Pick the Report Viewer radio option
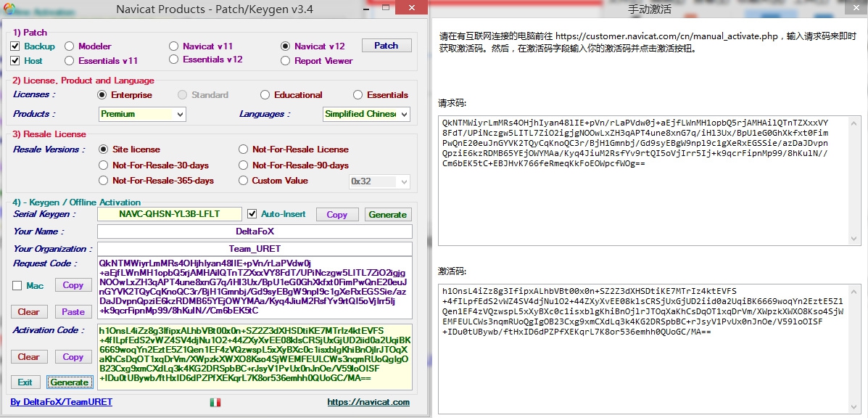Viewport: 868px width, 418px height. pyautogui.click(x=286, y=61)
